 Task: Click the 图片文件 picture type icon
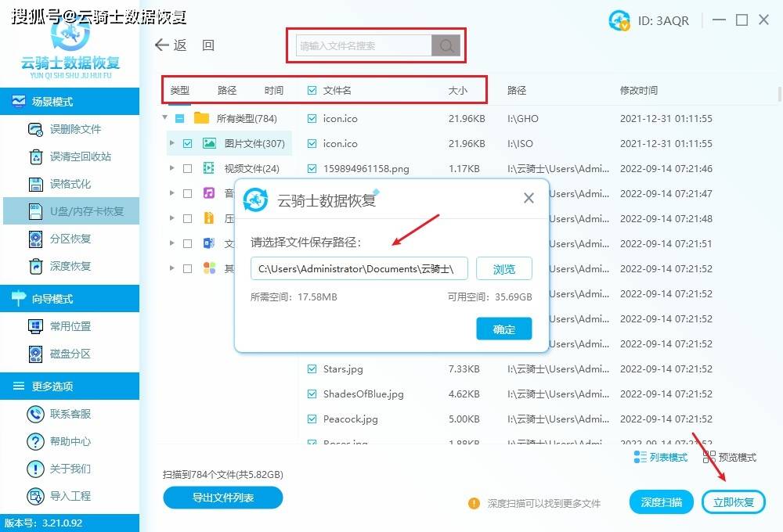pos(209,144)
